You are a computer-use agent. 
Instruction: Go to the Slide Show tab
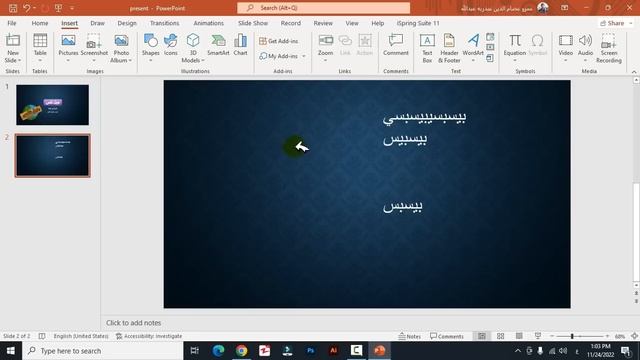coord(253,23)
